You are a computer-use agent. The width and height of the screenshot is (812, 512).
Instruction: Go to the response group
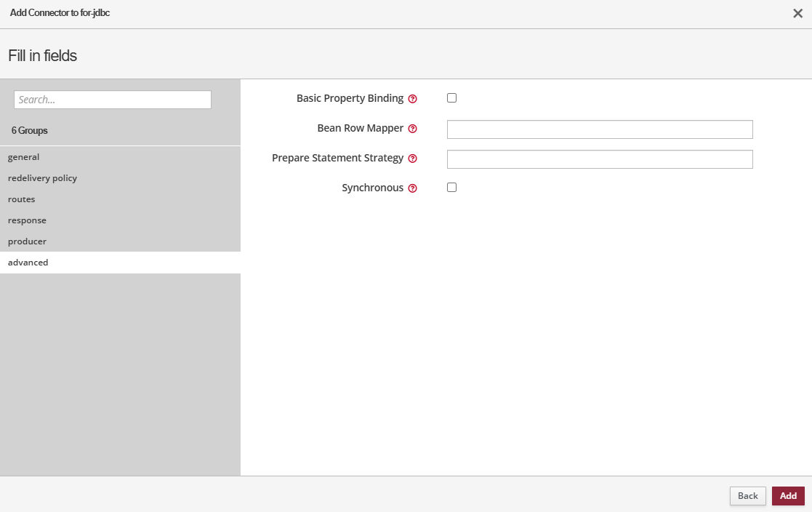click(x=27, y=220)
